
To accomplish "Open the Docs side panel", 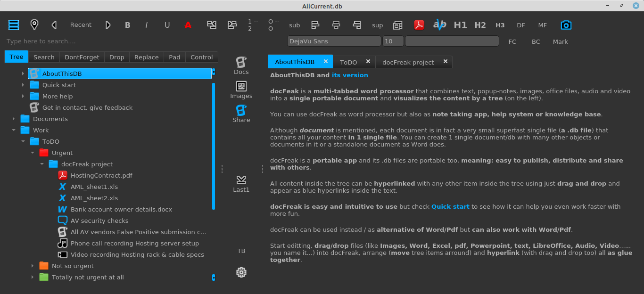I will click(x=241, y=65).
